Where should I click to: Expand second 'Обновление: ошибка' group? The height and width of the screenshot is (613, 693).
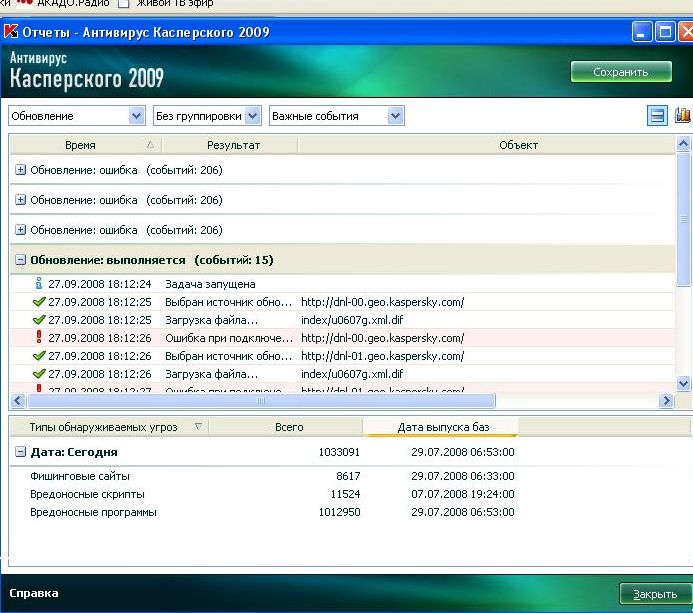[20, 200]
